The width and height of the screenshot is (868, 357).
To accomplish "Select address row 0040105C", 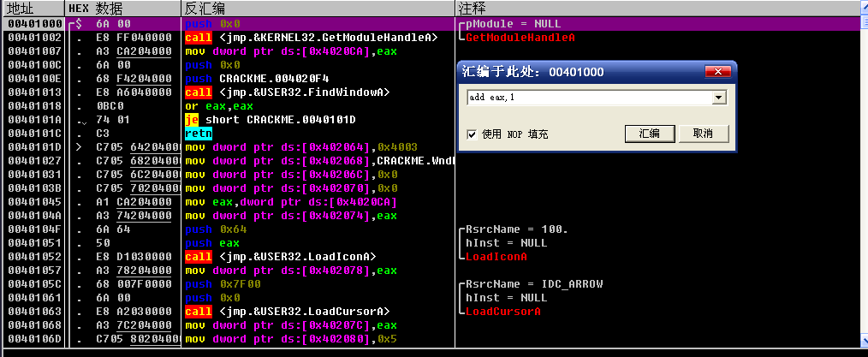I will 33,284.
